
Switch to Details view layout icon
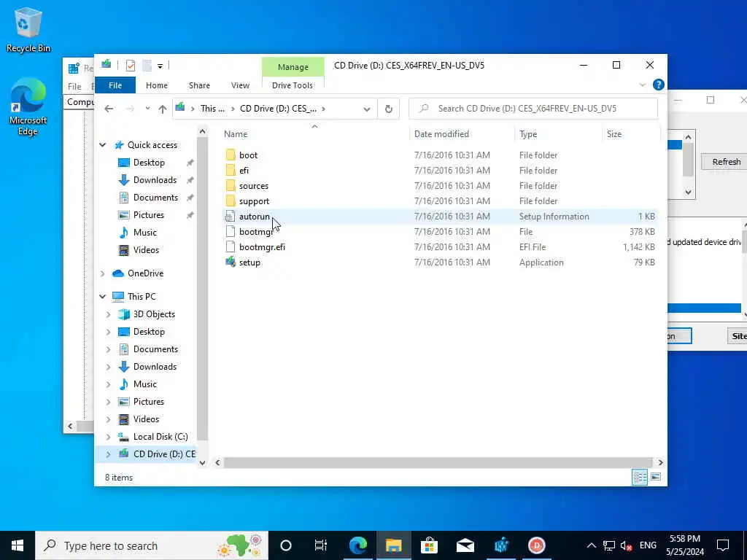coord(640,477)
